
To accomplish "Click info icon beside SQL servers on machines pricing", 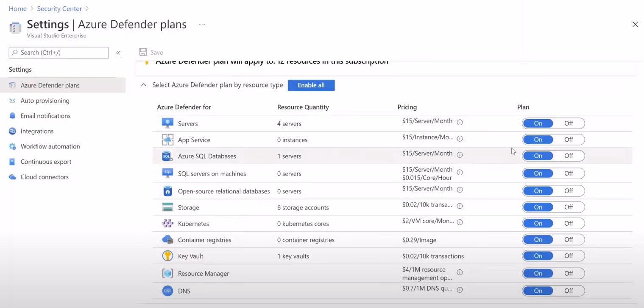I will point(460,172).
